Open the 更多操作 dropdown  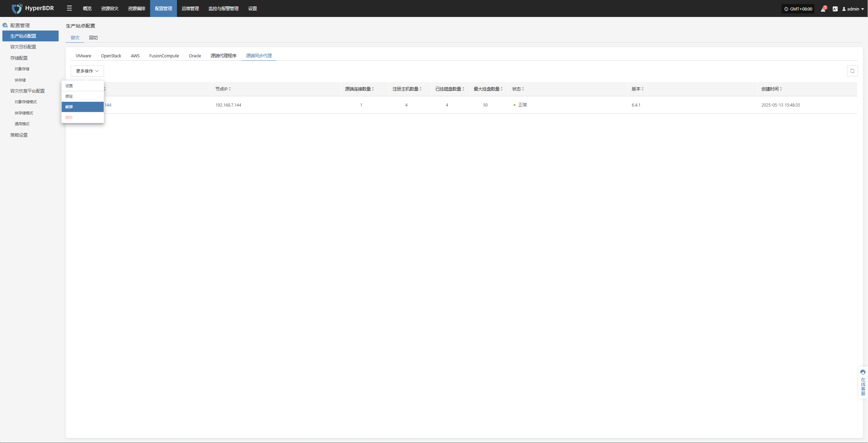click(87, 71)
